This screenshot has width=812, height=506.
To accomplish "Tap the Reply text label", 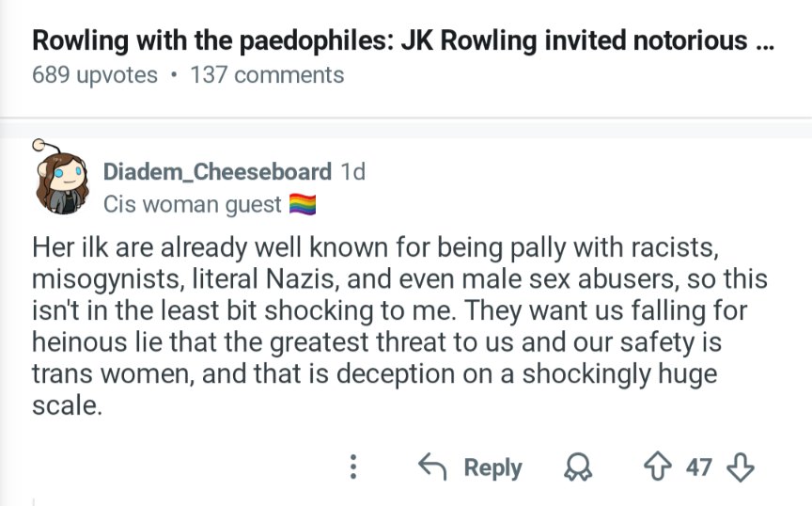I will [492, 467].
